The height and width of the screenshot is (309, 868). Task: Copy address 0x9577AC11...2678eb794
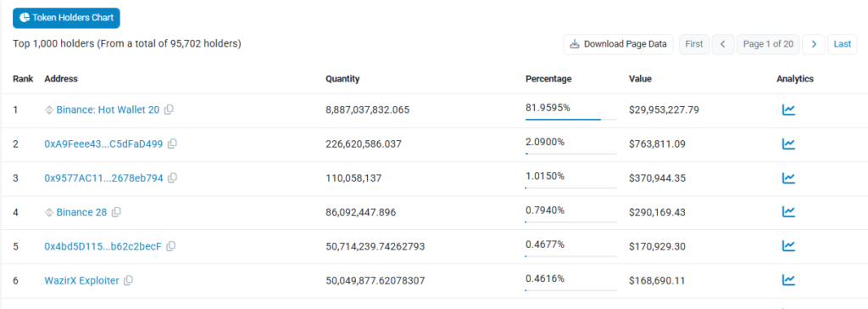[x=172, y=178]
